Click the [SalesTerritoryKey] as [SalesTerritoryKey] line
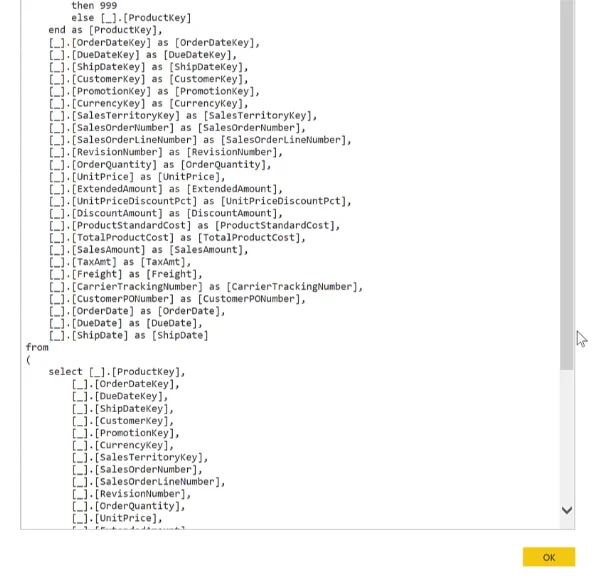This screenshot has height=583, width=592. [183, 116]
